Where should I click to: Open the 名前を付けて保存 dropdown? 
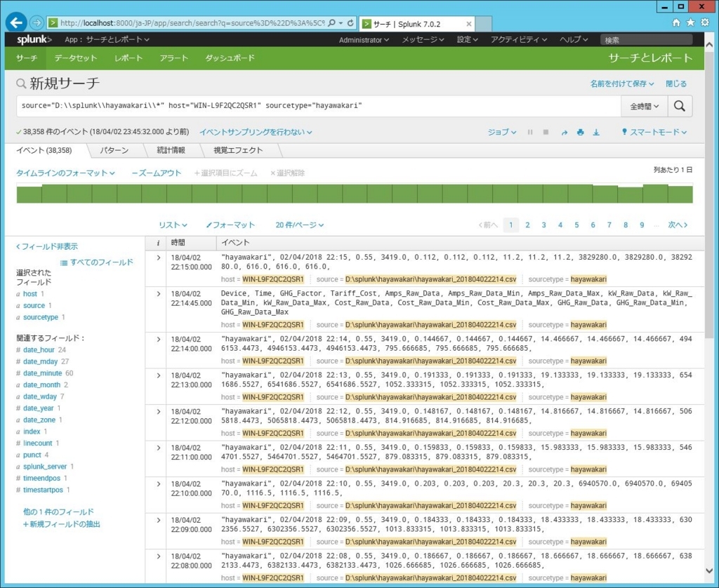(x=622, y=84)
